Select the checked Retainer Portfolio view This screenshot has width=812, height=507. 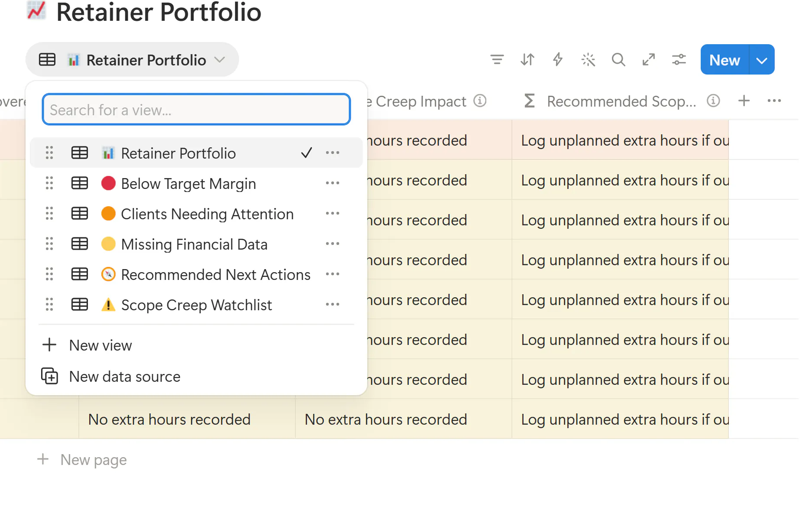click(196, 153)
